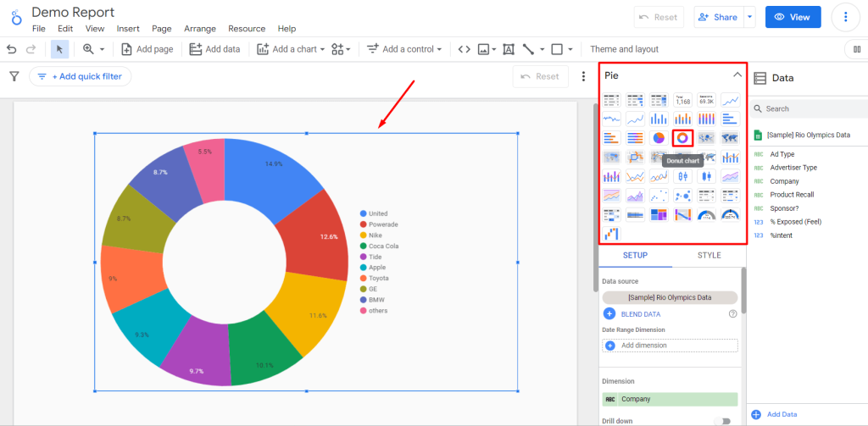Select the sankey chart type
868x426 pixels.
[682, 214]
